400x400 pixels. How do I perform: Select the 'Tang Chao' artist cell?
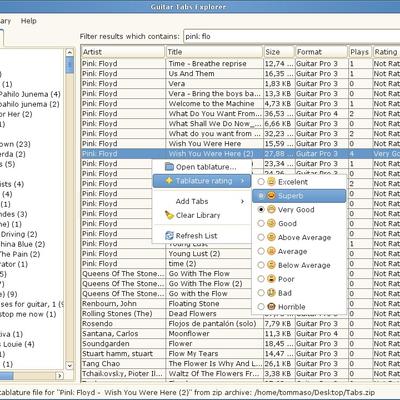coord(123,364)
